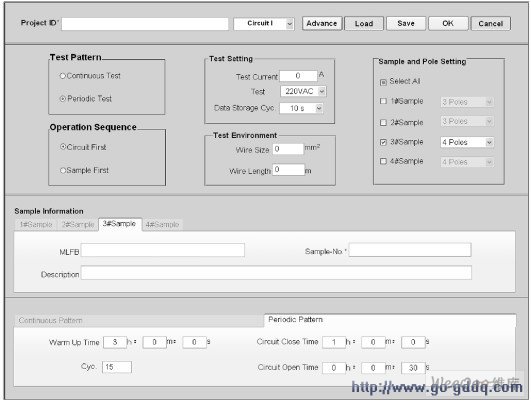Click the Wire Length input field

pyautogui.click(x=289, y=169)
